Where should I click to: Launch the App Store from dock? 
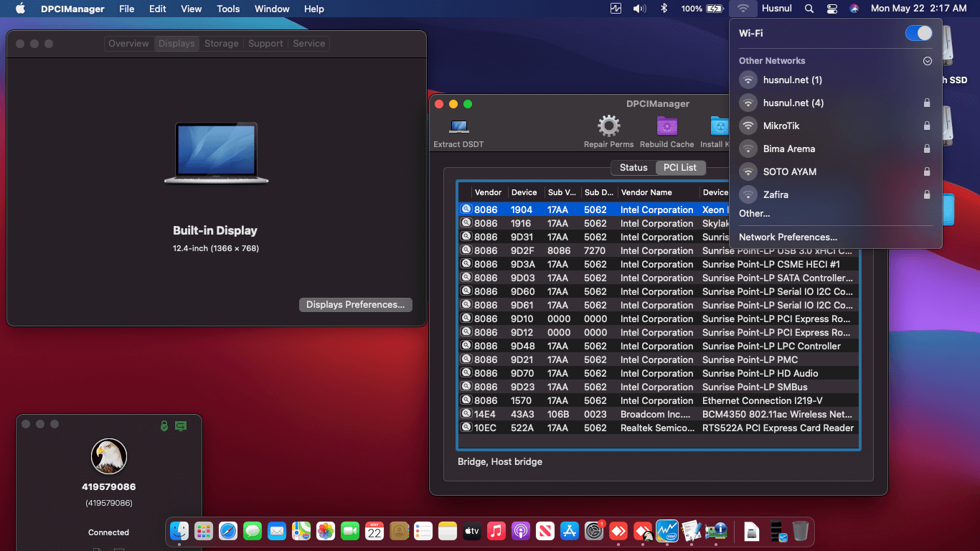[x=570, y=531]
